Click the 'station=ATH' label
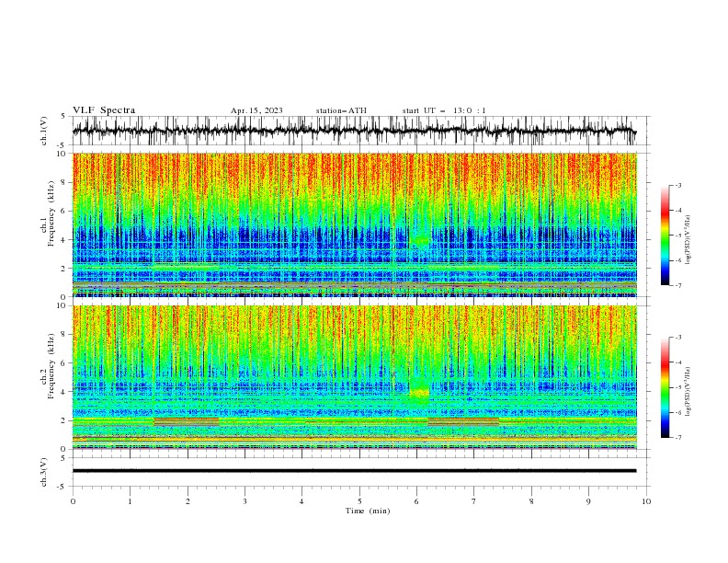This screenshot has height=563, width=728. click(x=341, y=110)
